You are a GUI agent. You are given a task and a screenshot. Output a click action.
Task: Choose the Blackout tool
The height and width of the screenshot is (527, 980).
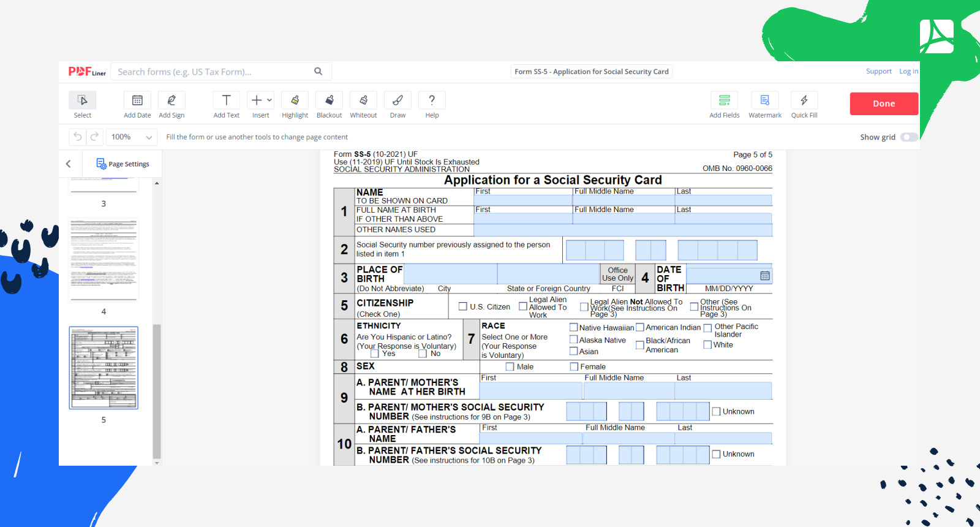tap(329, 100)
